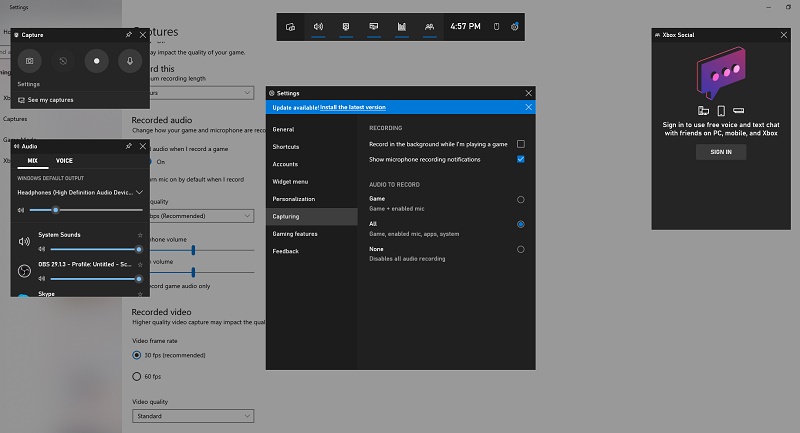Click the System Sounds speaker icon
This screenshot has width=800, height=433.
(x=24, y=242)
